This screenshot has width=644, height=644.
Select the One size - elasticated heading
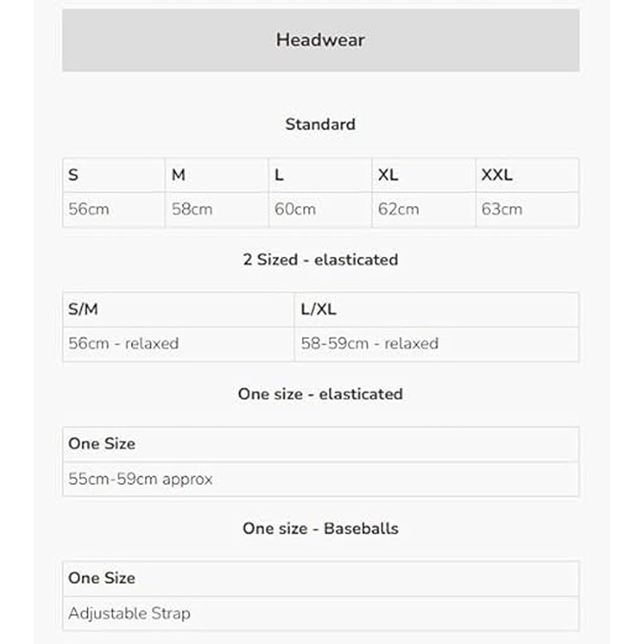(320, 394)
